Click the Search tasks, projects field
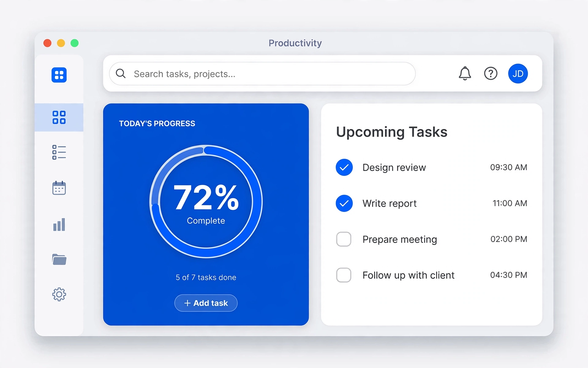This screenshot has width=588, height=368. [262, 74]
